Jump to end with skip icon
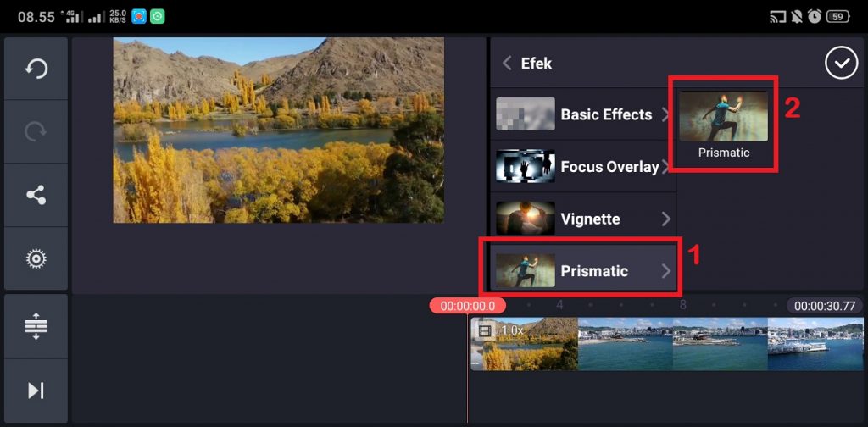The width and height of the screenshot is (868, 427). tap(36, 391)
